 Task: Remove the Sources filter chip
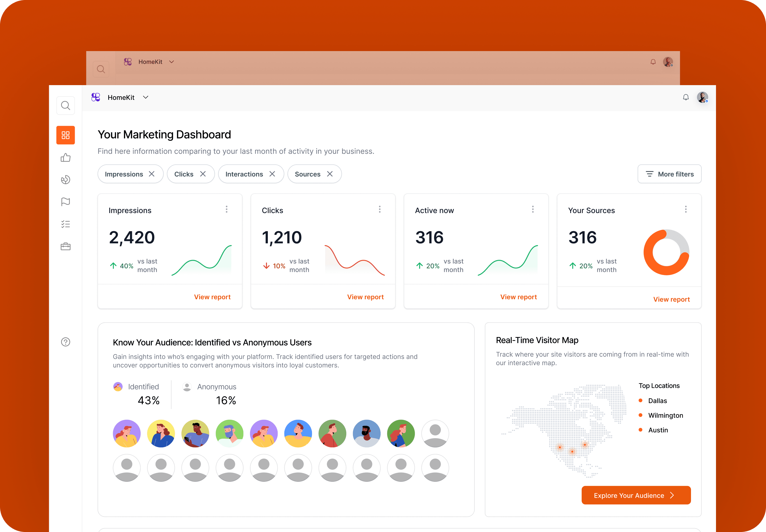pos(330,174)
